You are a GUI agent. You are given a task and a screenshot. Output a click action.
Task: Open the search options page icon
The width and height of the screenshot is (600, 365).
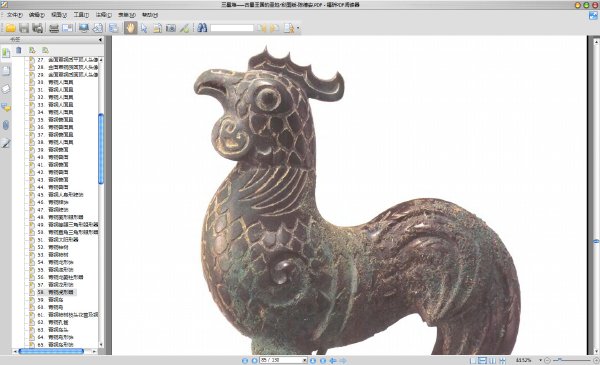pos(289,28)
